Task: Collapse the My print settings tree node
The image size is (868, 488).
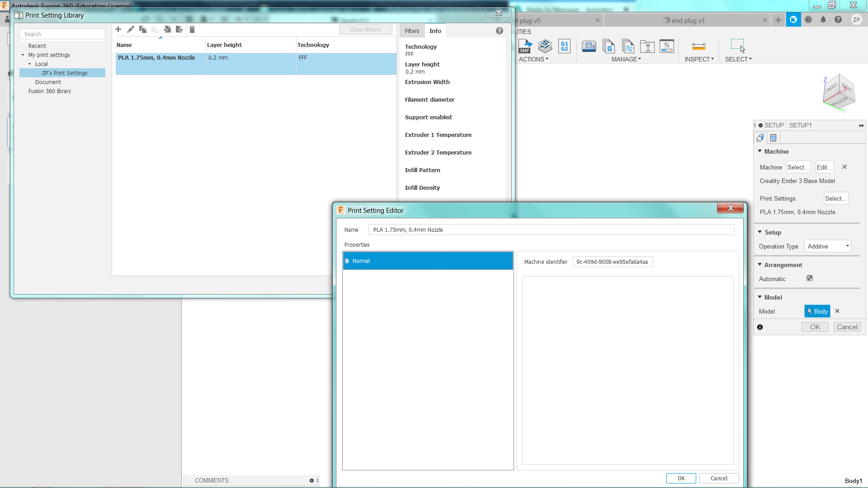Action: click(23, 55)
